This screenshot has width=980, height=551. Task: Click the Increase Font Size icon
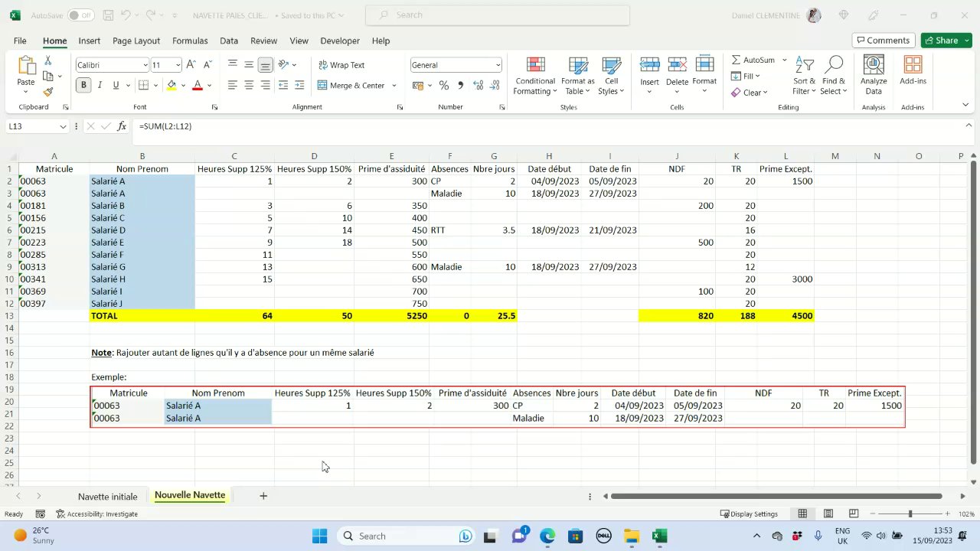coord(191,65)
